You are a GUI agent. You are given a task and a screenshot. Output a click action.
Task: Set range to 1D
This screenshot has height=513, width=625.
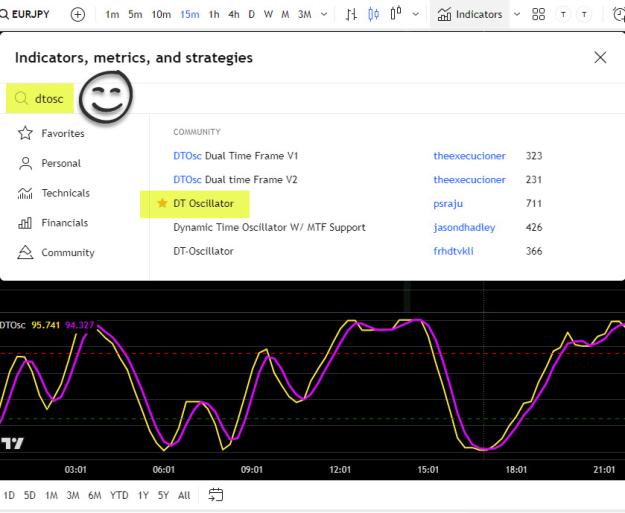(x=9, y=495)
